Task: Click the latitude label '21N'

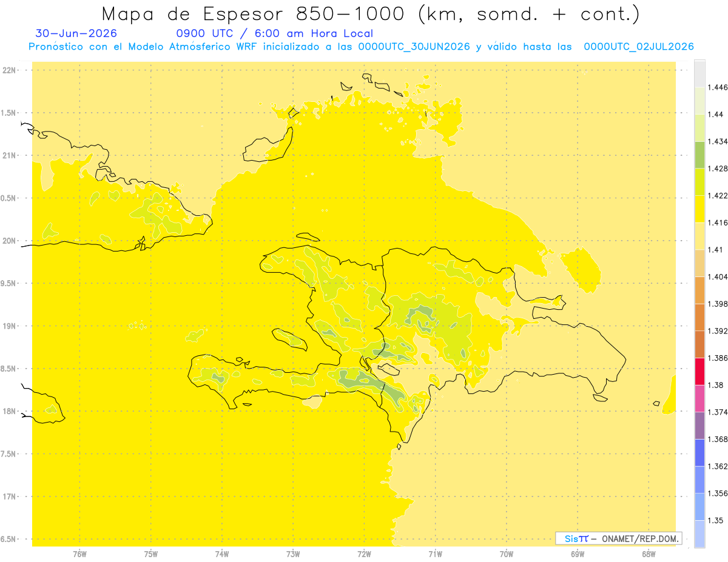Action: pos(10,156)
